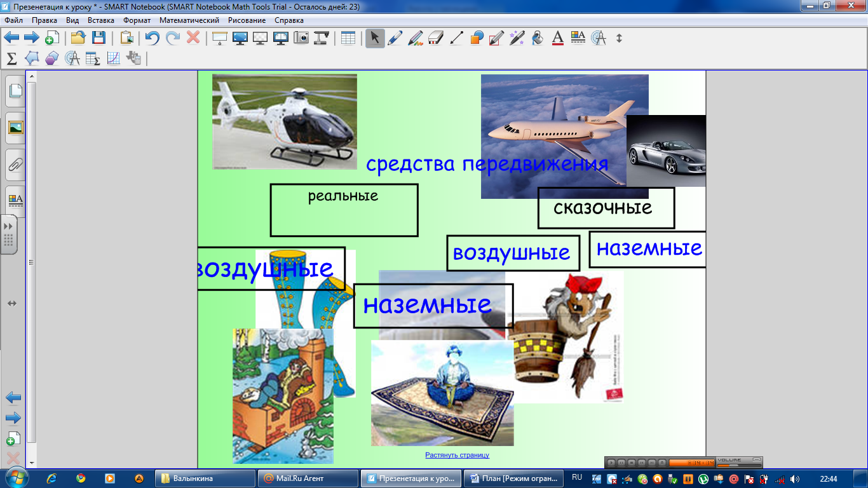This screenshot has width=868, height=488.
Task: Open the Файл menu
Action: click(13, 20)
